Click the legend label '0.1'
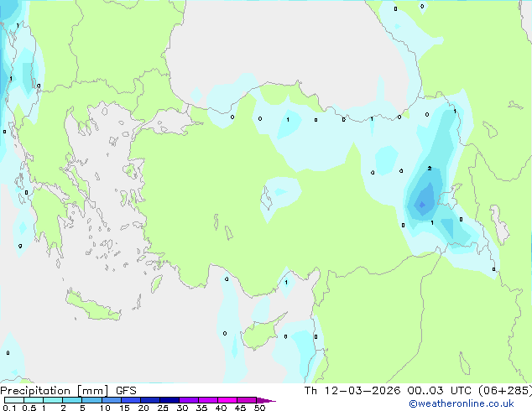 [x=9, y=408]
